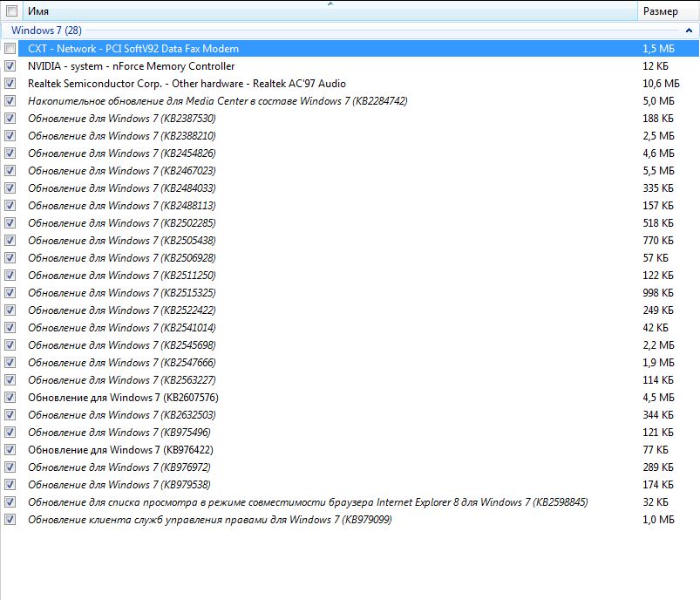This screenshot has height=600, width=700.
Task: Click the 1,0 МБ size value
Action: [x=658, y=519]
